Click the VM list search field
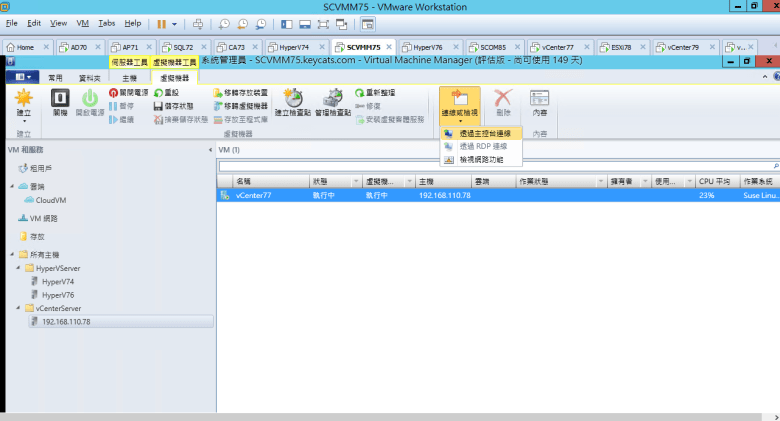 point(495,166)
